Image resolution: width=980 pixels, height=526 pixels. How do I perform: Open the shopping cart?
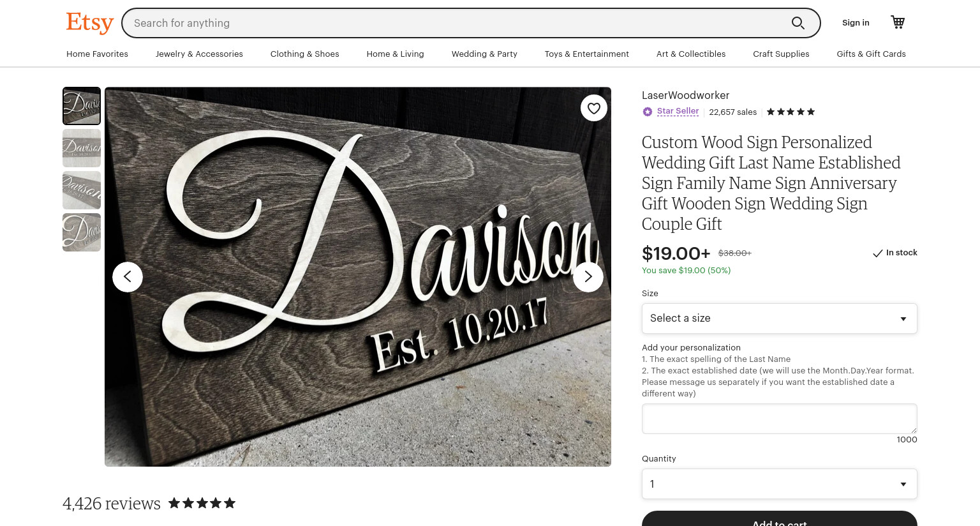(x=898, y=22)
